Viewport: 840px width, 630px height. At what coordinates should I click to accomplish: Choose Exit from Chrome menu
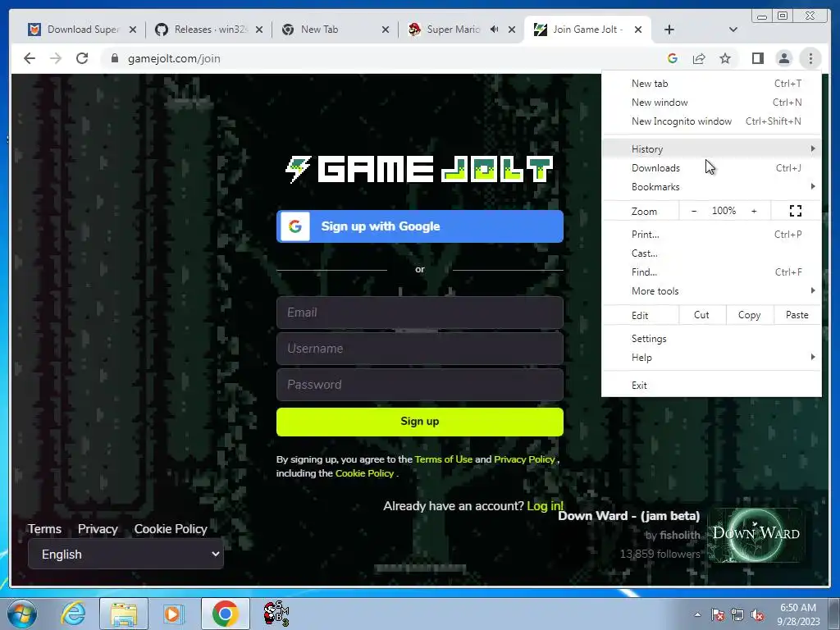click(711, 386)
